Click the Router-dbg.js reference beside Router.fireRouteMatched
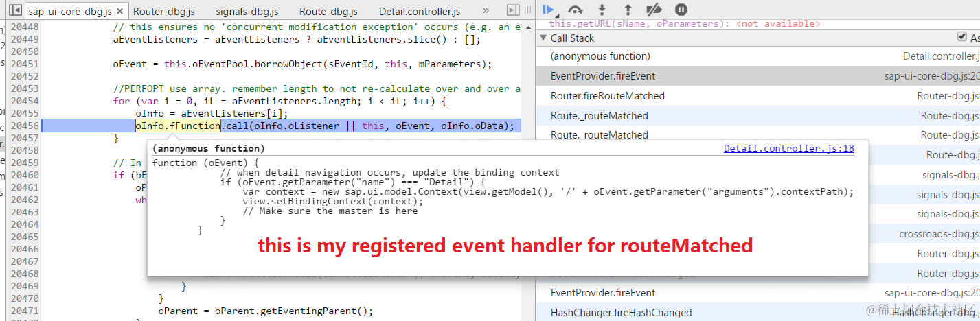This screenshot has height=321, width=980. (x=948, y=95)
